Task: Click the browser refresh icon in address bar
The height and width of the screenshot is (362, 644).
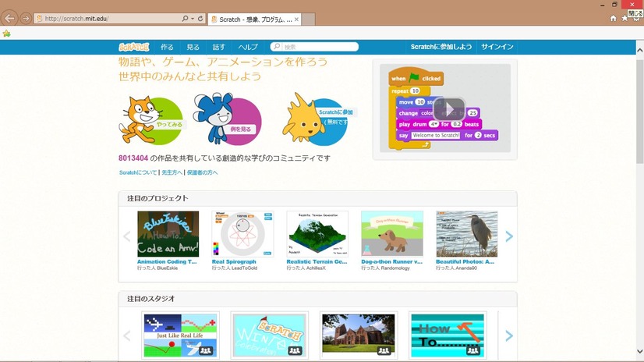Action: pos(201,18)
